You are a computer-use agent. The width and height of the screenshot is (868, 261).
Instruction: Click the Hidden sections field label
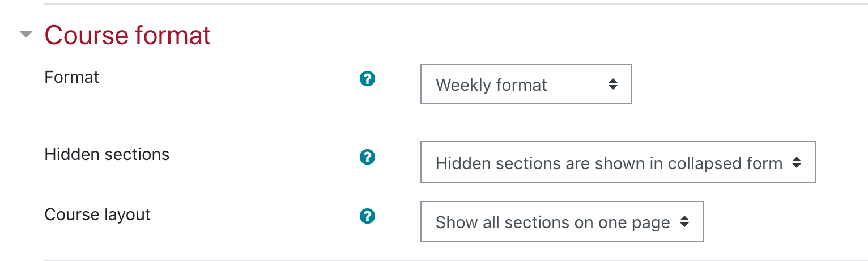107,154
